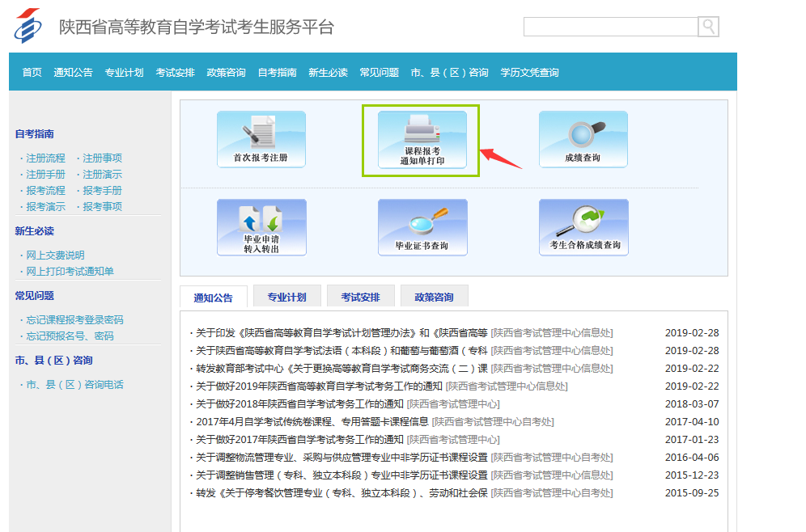Open sidebar link 忘记课程报考登录密码
806x532 pixels.
74,320
